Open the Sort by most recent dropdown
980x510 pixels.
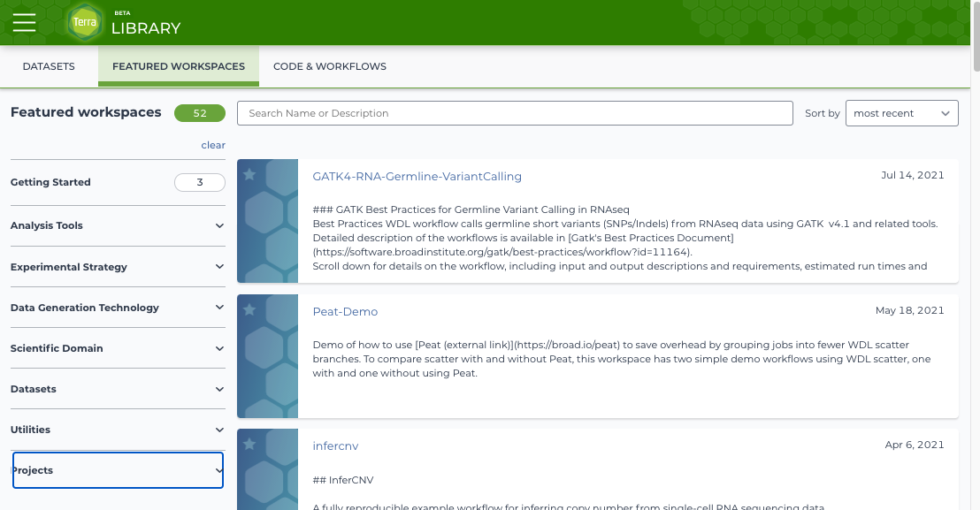point(902,113)
